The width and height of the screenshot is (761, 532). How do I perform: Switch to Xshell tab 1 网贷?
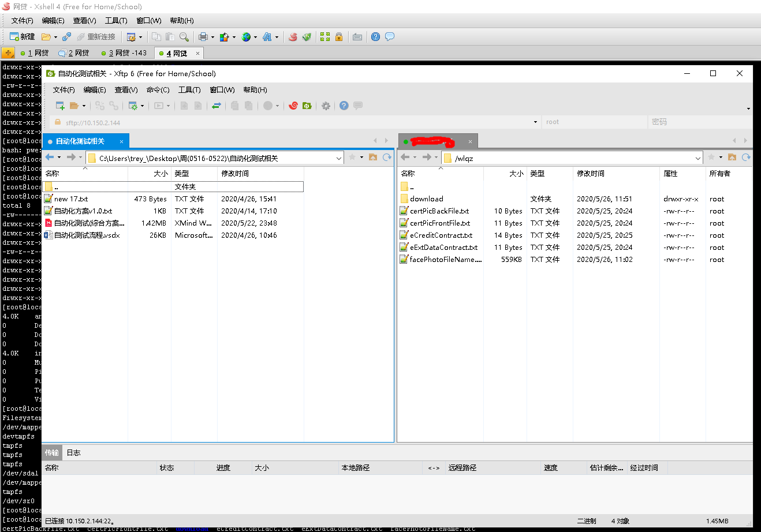[x=35, y=53]
